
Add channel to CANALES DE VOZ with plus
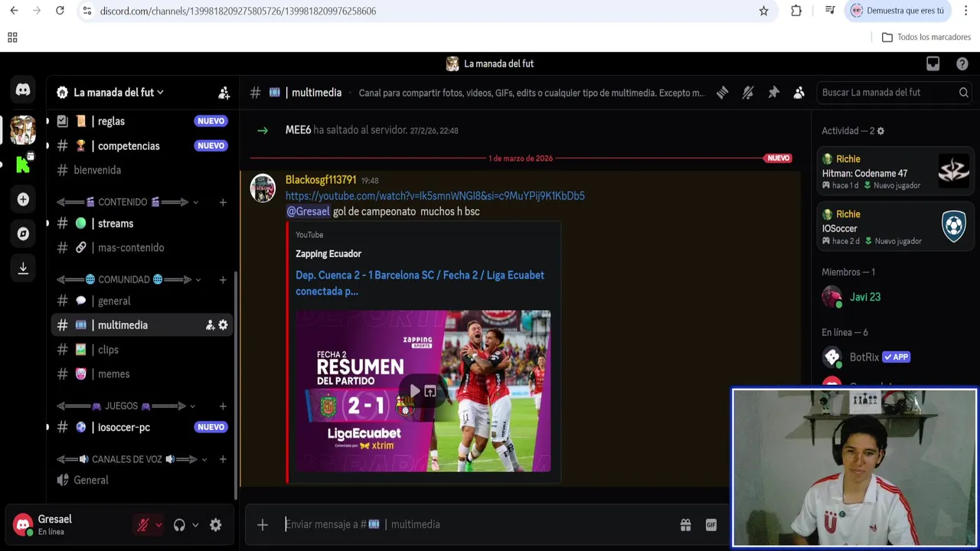pyautogui.click(x=223, y=459)
